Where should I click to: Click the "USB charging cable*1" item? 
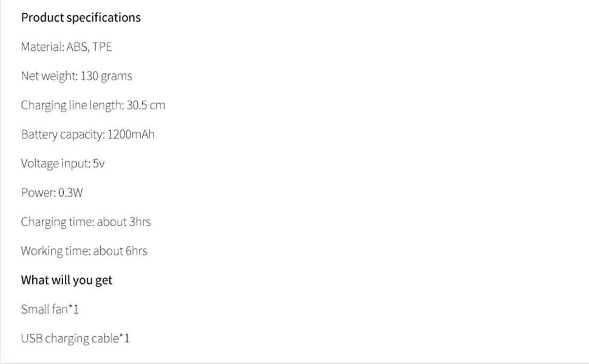point(75,339)
